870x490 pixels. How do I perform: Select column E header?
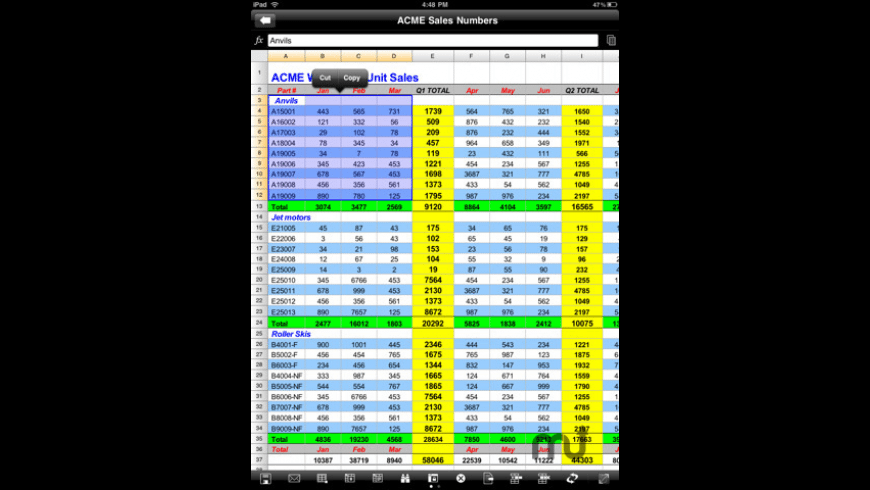[433, 56]
